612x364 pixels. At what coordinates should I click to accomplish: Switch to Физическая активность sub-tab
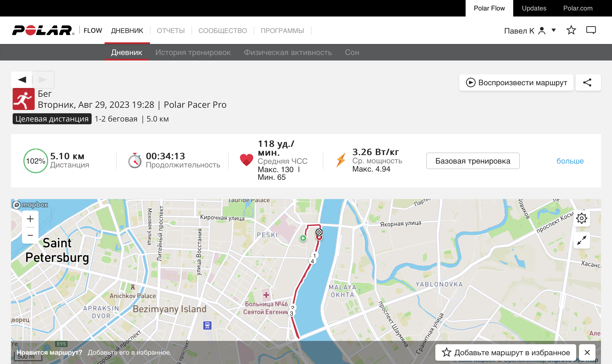(288, 52)
